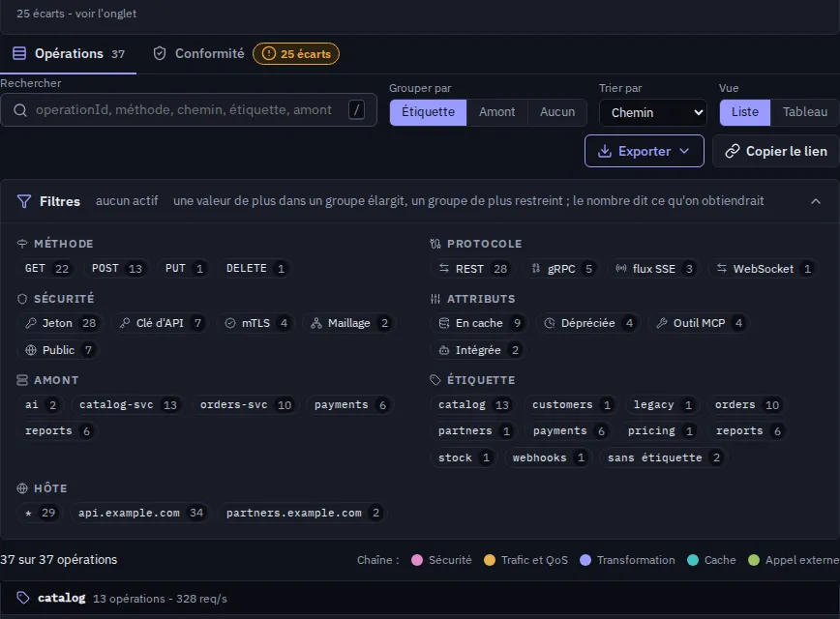Viewport: 840px width, 619px height.
Task: Toggle the Outil MCP attribute filter
Action: point(699,323)
